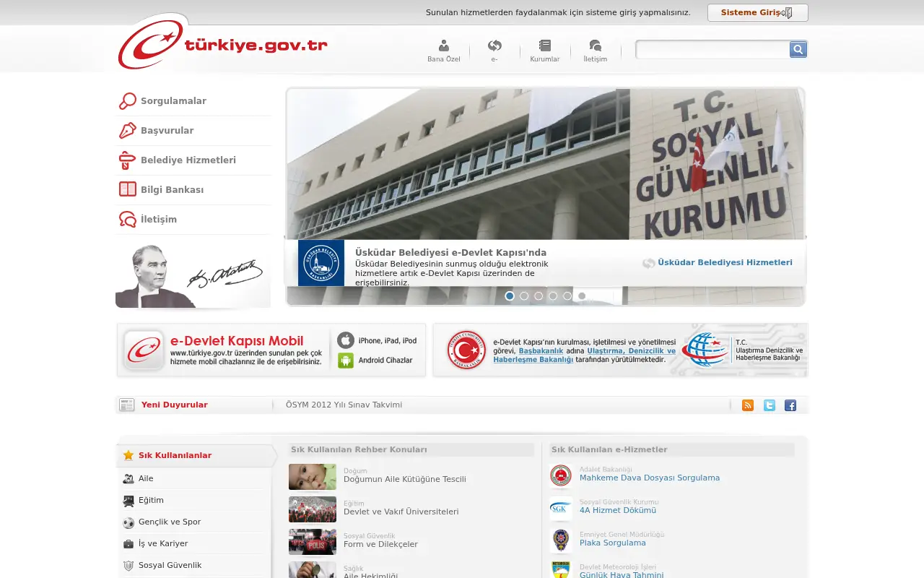Image resolution: width=924 pixels, height=578 pixels.
Task: Open Başvurular in the side menu
Action: pos(193,131)
